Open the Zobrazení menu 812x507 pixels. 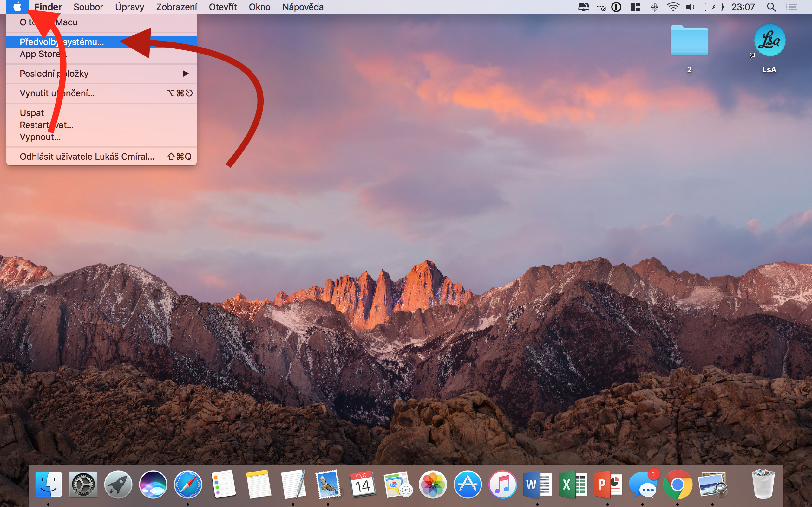(176, 7)
